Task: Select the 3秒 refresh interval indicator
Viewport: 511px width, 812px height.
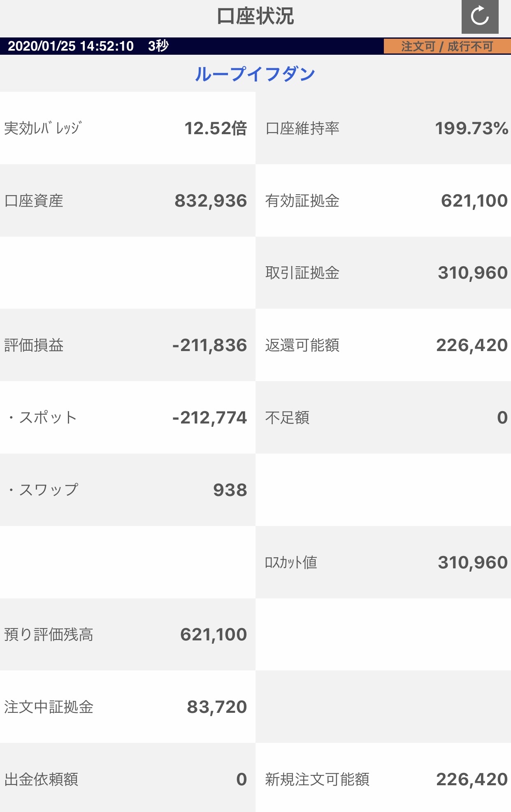Action: pyautogui.click(x=158, y=46)
